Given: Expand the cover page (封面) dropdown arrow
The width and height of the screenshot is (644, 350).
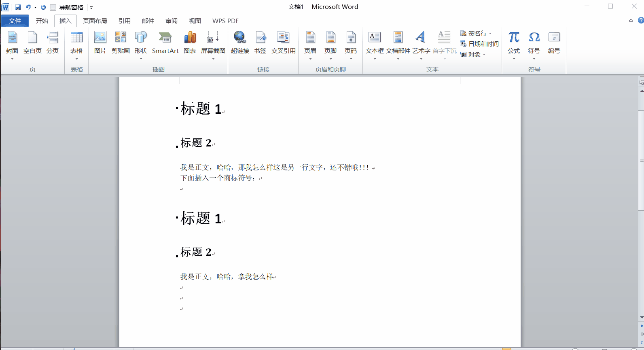Looking at the screenshot, I should (12, 59).
